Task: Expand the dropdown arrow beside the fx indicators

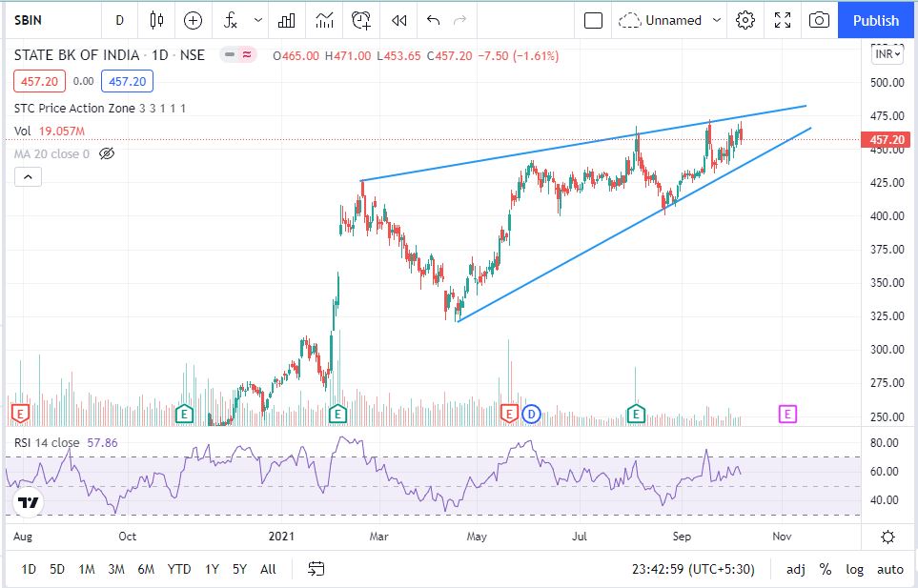Action: (x=258, y=20)
